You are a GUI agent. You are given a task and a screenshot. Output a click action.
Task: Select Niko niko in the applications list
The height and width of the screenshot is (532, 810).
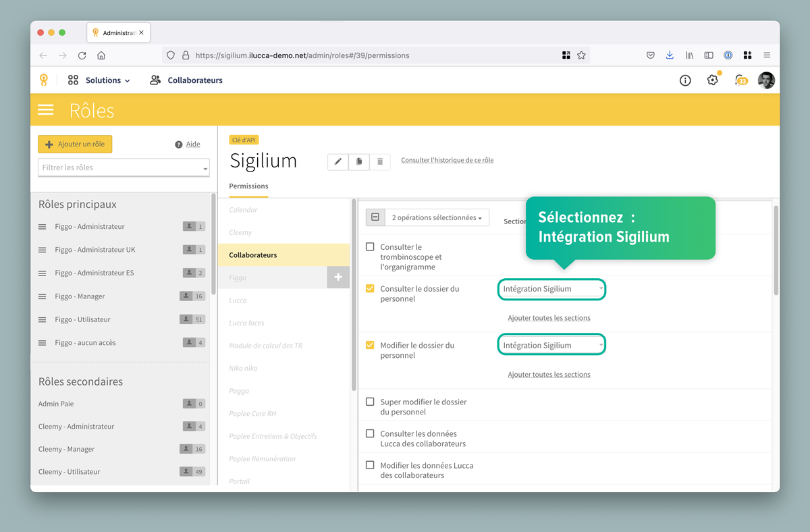point(243,368)
